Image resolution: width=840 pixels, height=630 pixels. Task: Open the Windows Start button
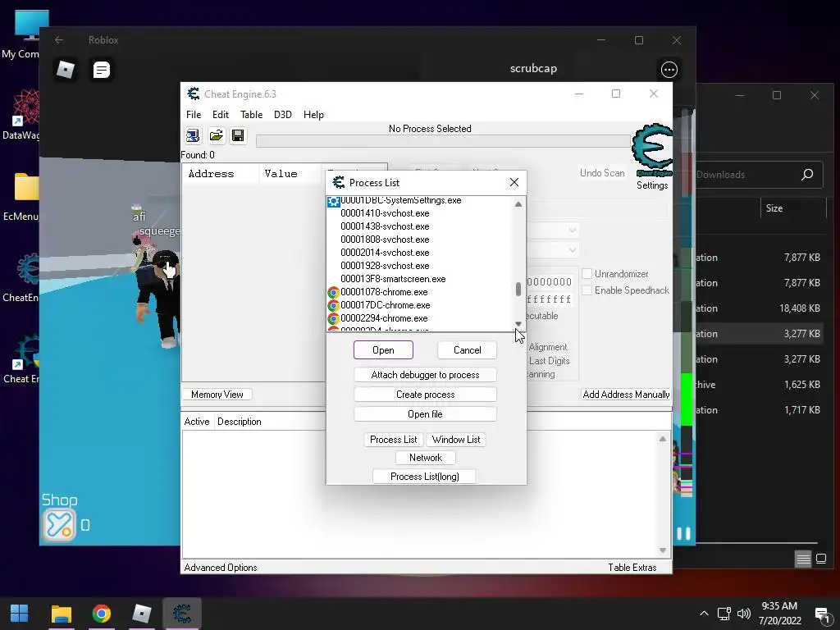[20, 614]
